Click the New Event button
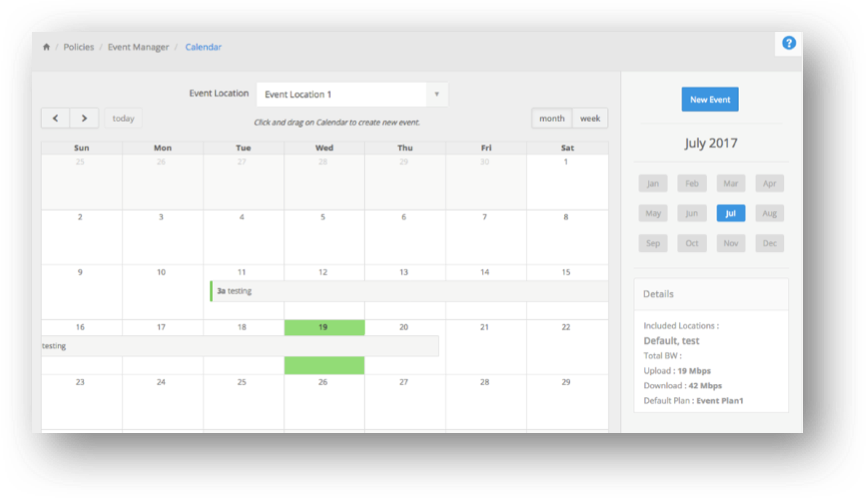 coord(710,100)
